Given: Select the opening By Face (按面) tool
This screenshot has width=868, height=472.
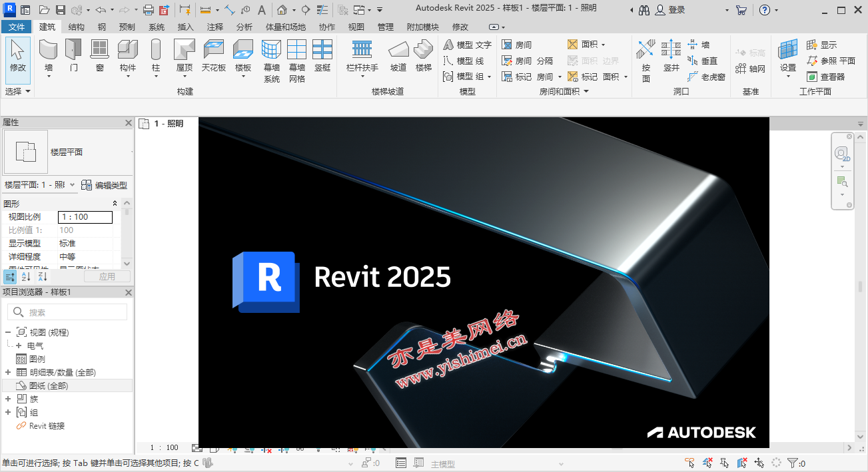Looking at the screenshot, I should point(646,61).
